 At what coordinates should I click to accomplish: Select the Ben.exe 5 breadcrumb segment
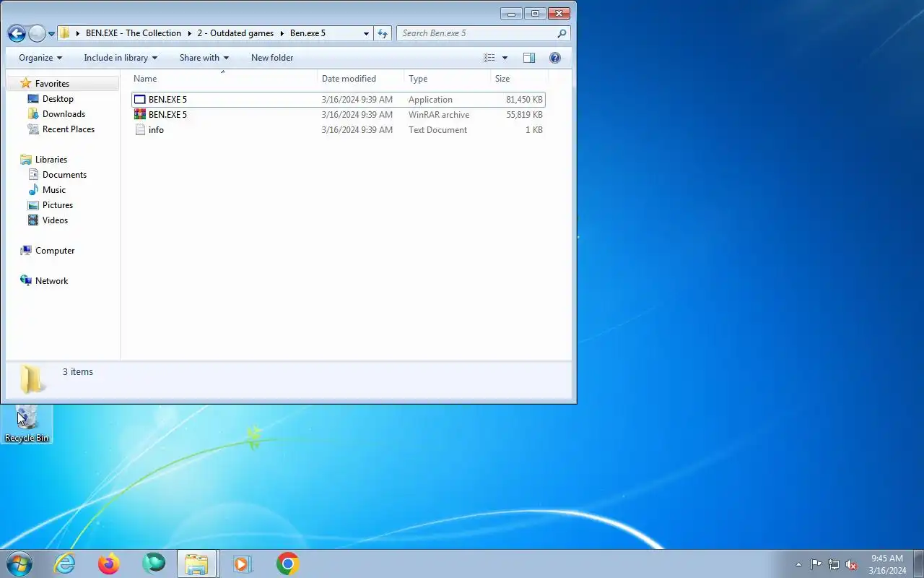pyautogui.click(x=308, y=33)
